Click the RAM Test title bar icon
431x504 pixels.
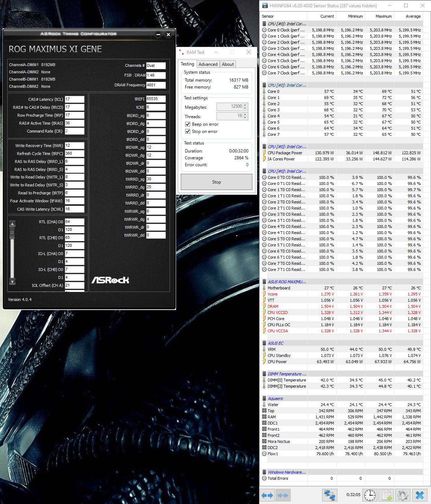point(181,52)
